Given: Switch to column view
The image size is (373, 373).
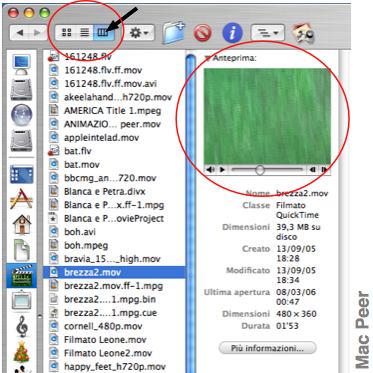Looking at the screenshot, I should tap(103, 32).
